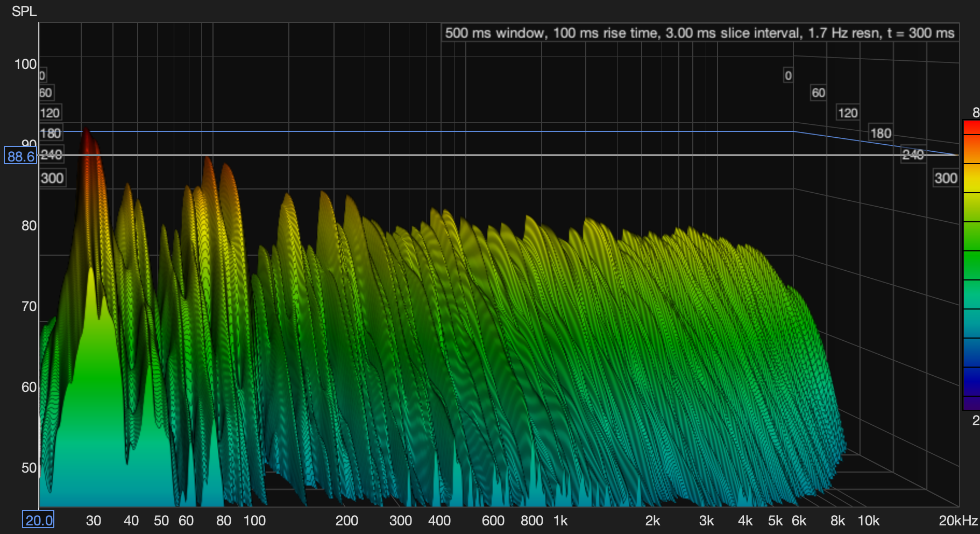Viewport: 980px width, 534px height.
Task: Click the right-side 300 ms time label
Action: (x=946, y=178)
